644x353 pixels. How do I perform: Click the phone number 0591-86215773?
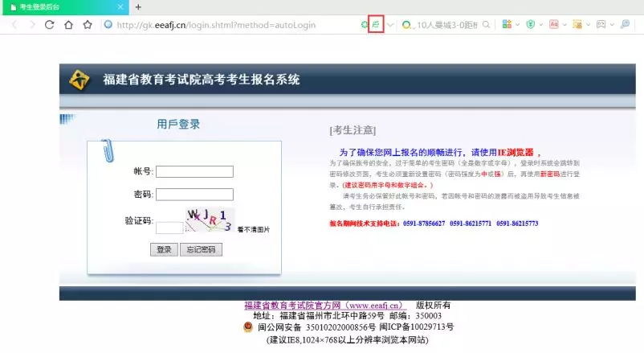517,224
